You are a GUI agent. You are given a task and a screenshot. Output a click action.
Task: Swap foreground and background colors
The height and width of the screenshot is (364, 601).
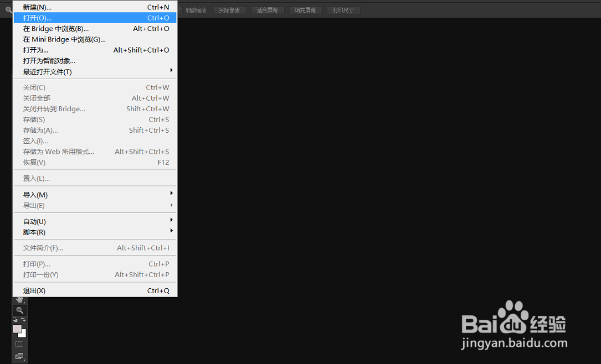[x=23, y=320]
